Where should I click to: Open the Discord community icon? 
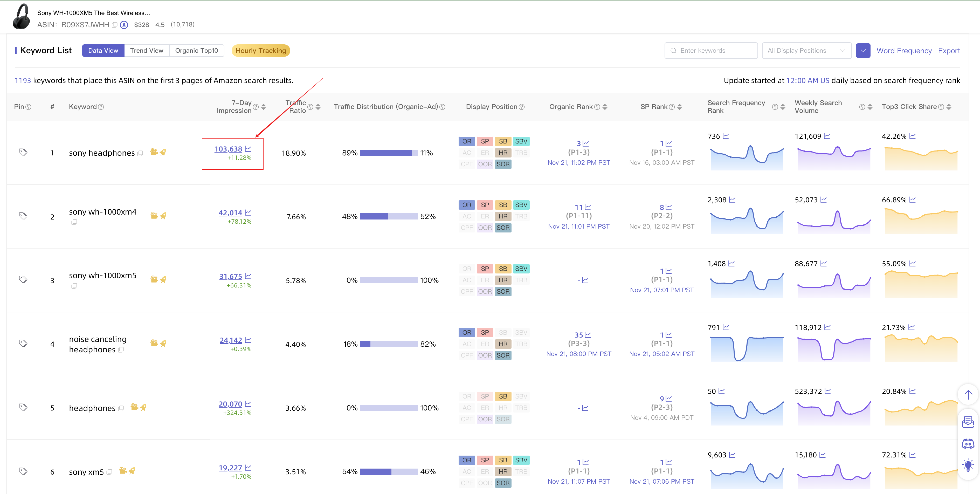tap(968, 444)
